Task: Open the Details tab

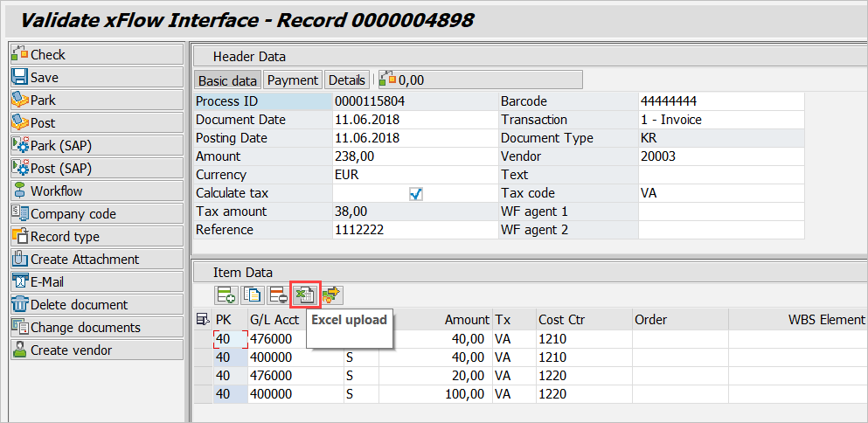Action: [346, 80]
